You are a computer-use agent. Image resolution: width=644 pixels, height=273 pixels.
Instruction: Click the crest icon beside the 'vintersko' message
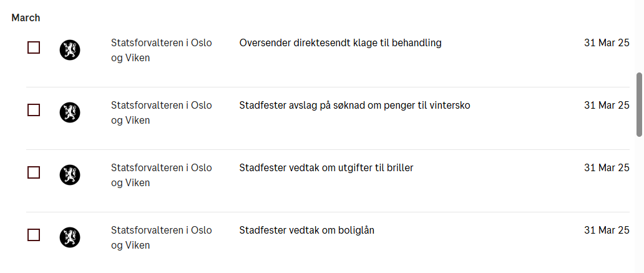(x=70, y=112)
